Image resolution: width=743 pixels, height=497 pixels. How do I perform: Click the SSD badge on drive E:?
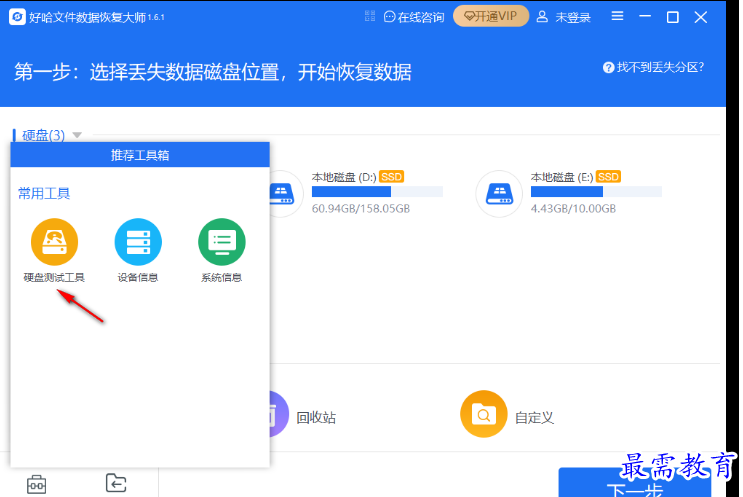click(608, 177)
